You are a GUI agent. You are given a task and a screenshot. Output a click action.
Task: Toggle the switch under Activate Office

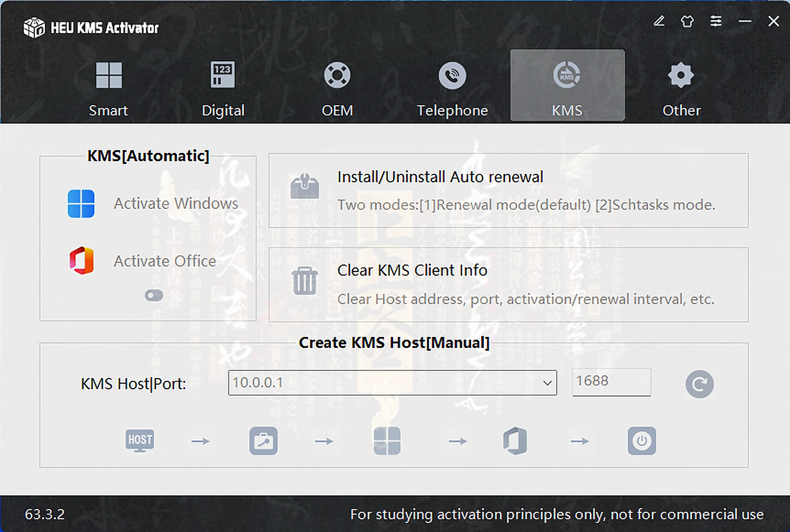[154, 295]
